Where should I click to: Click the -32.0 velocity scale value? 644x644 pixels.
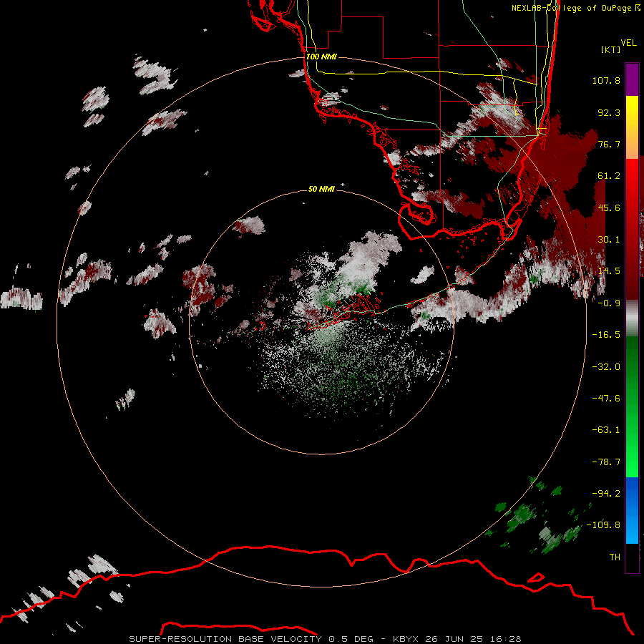pos(606,367)
